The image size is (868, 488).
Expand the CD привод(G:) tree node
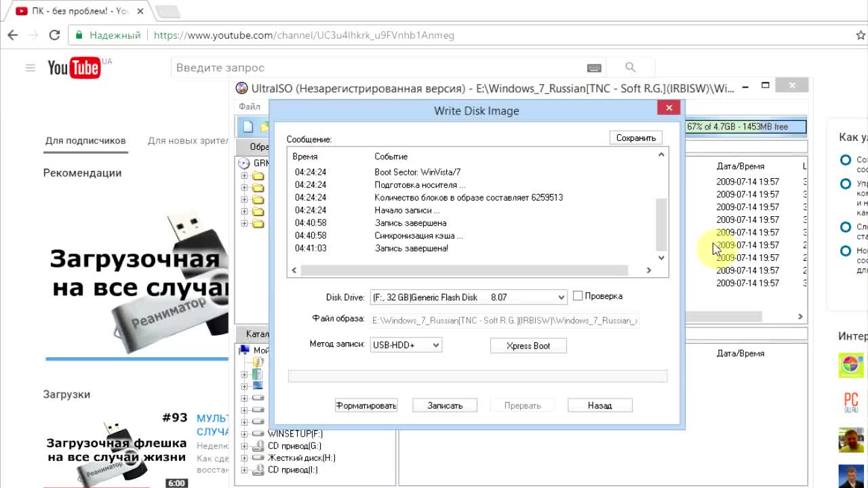click(x=245, y=446)
